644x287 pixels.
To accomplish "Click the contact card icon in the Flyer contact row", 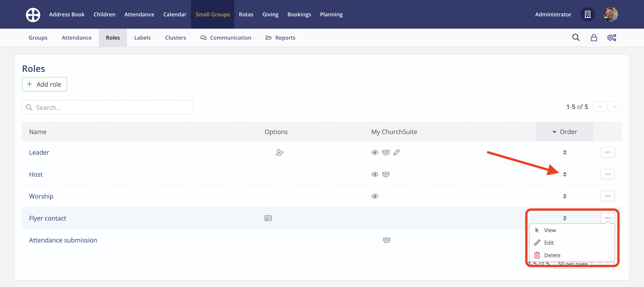I will coord(268,218).
